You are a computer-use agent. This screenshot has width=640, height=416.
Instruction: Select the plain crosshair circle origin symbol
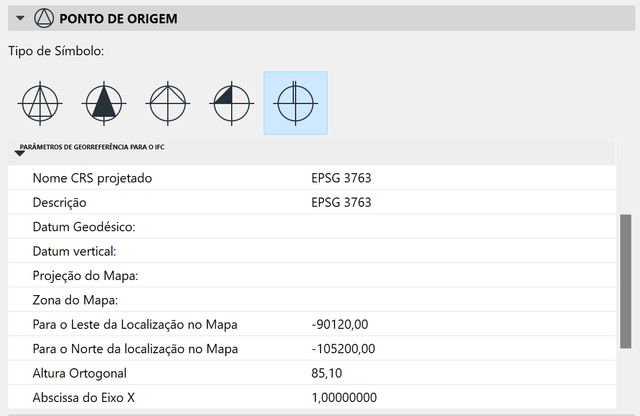[x=296, y=103]
